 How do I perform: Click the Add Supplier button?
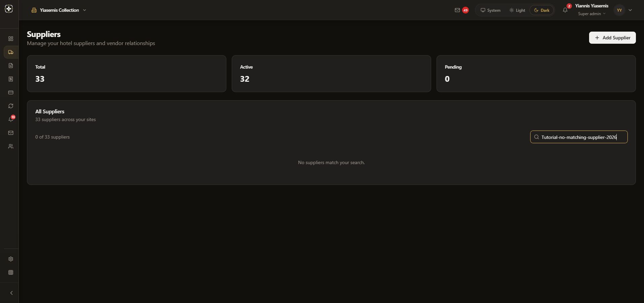612,38
